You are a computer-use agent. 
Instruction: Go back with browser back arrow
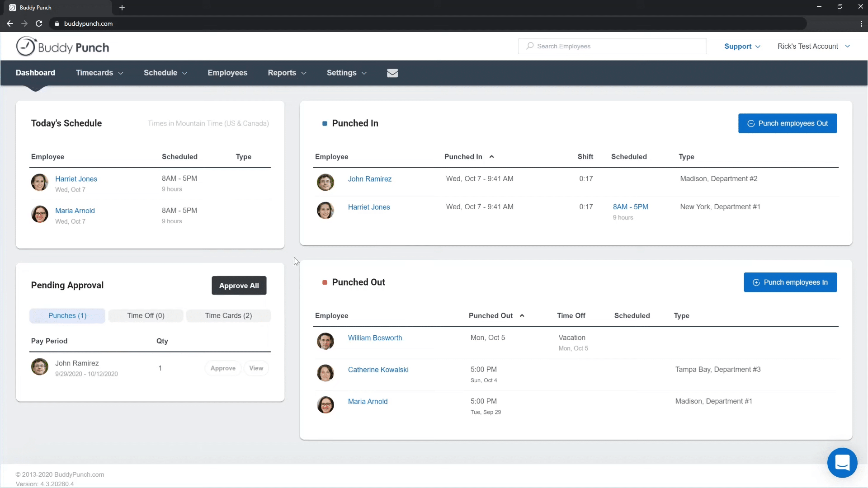(10, 23)
